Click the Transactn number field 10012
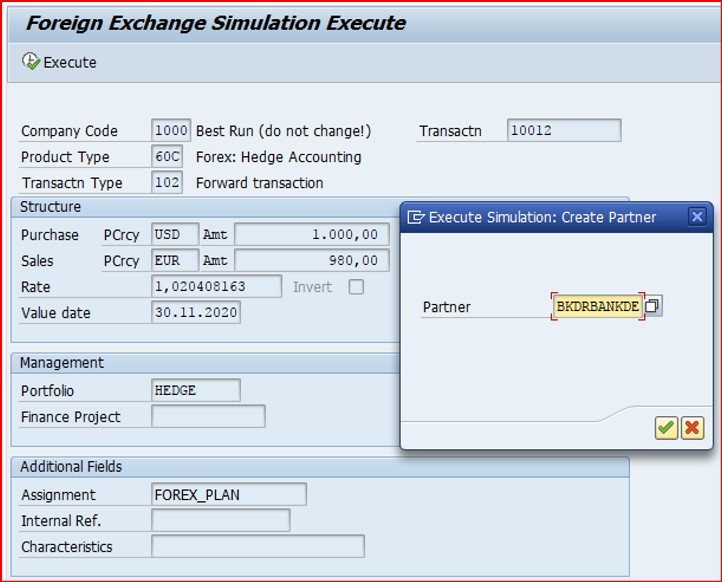 564,130
